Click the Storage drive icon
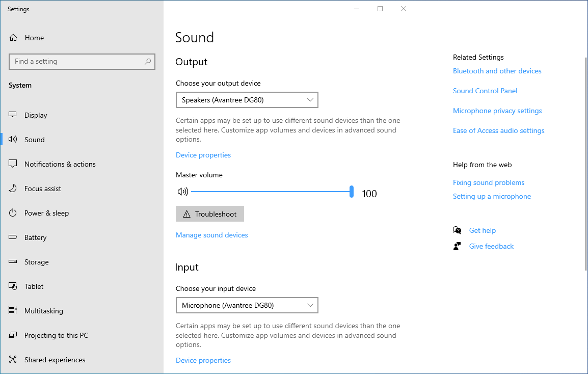Screen dimensions: 588x374 13,262
